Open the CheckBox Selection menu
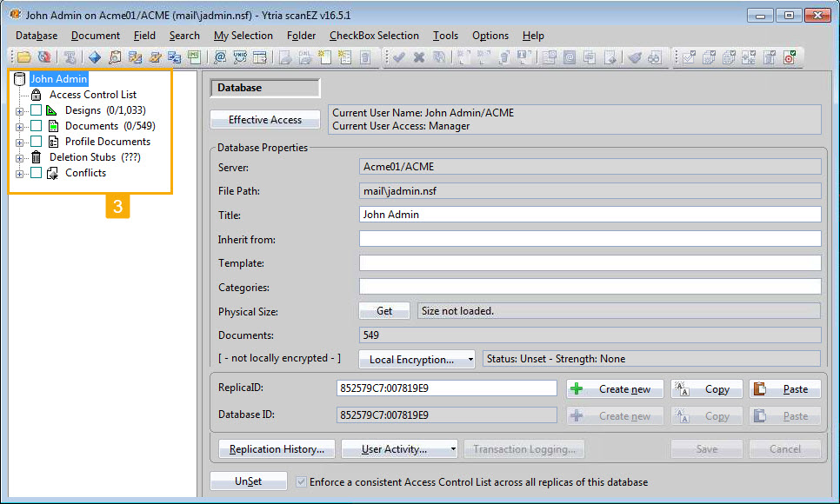840x504 pixels. [374, 36]
